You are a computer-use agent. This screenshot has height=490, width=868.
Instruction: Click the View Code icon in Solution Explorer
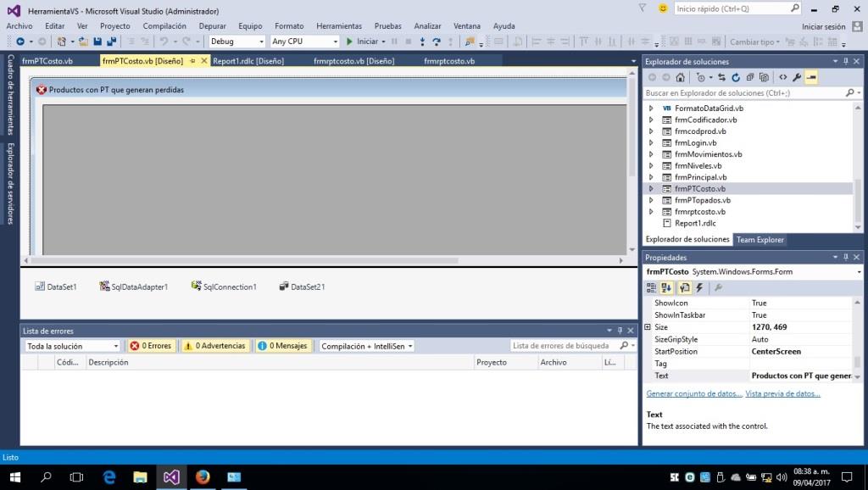tap(782, 77)
